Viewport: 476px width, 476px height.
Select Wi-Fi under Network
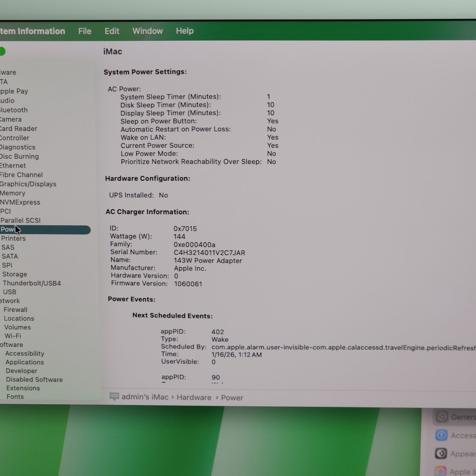click(13, 336)
